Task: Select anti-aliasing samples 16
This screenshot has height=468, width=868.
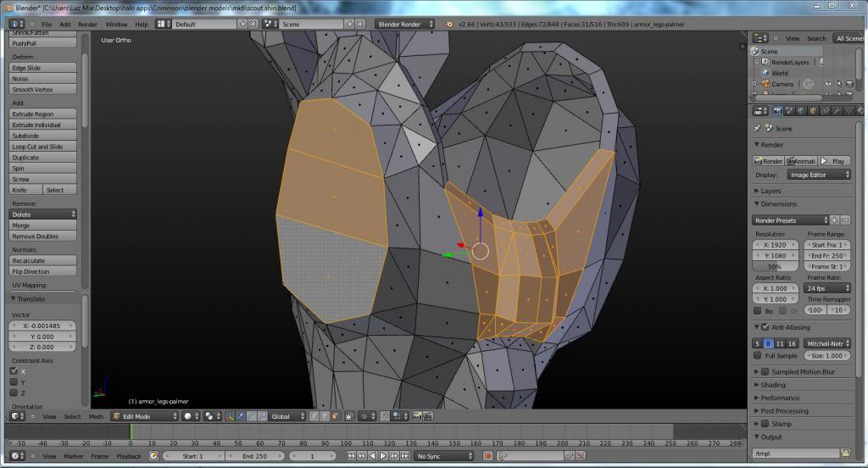Action: point(793,344)
